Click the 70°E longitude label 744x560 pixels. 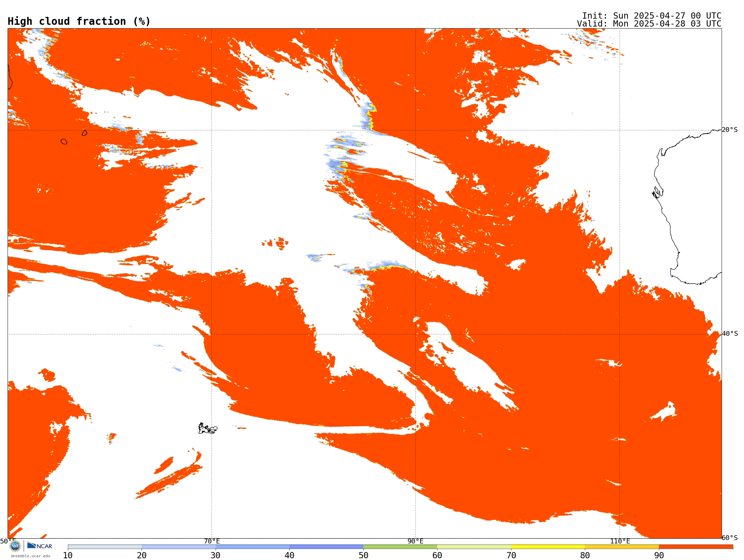(212, 541)
